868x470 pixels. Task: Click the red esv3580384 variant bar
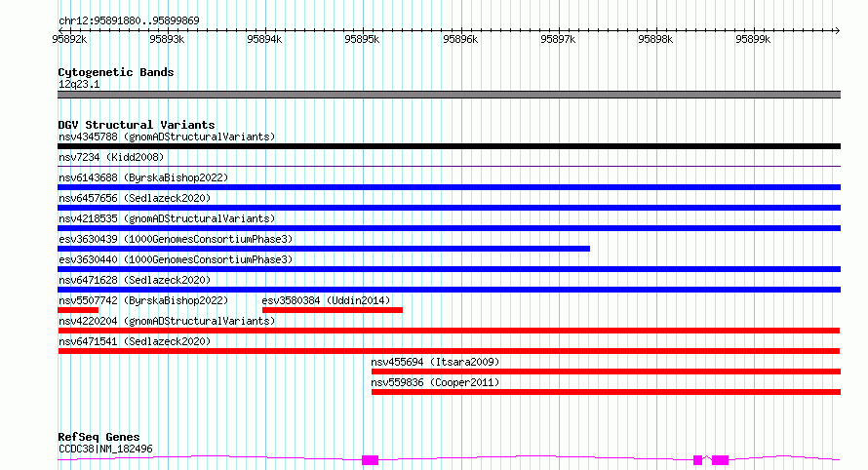(x=333, y=310)
